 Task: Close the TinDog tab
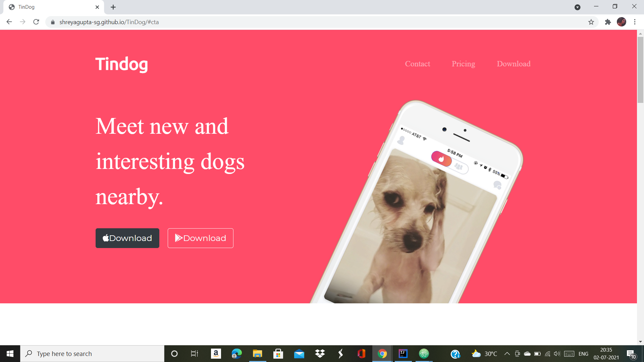pos(97,7)
